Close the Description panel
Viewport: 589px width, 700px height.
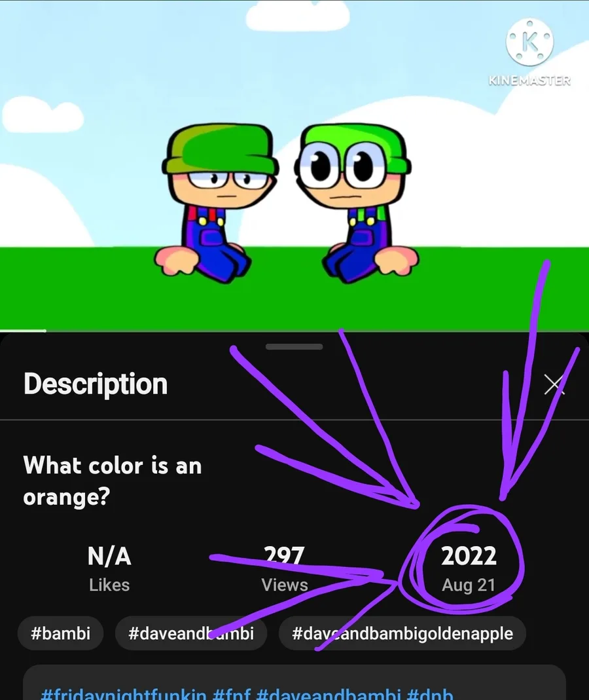coord(554,384)
